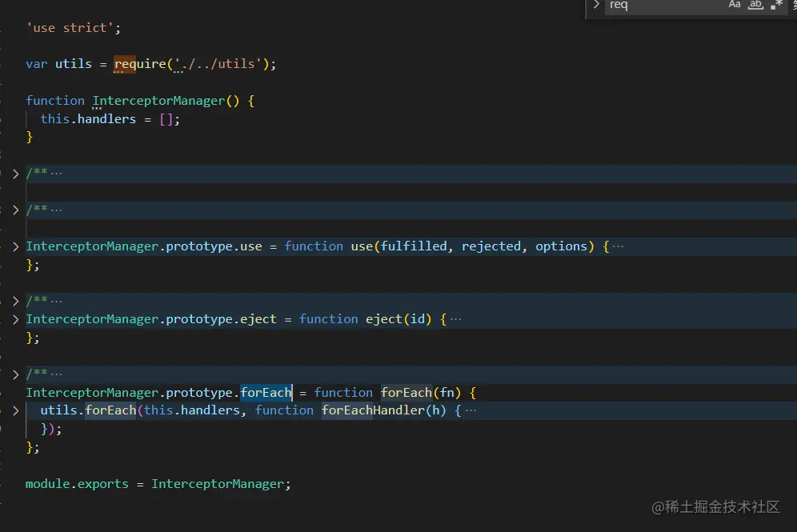
Task: Click the highlighted 'require' call
Action: [140, 64]
